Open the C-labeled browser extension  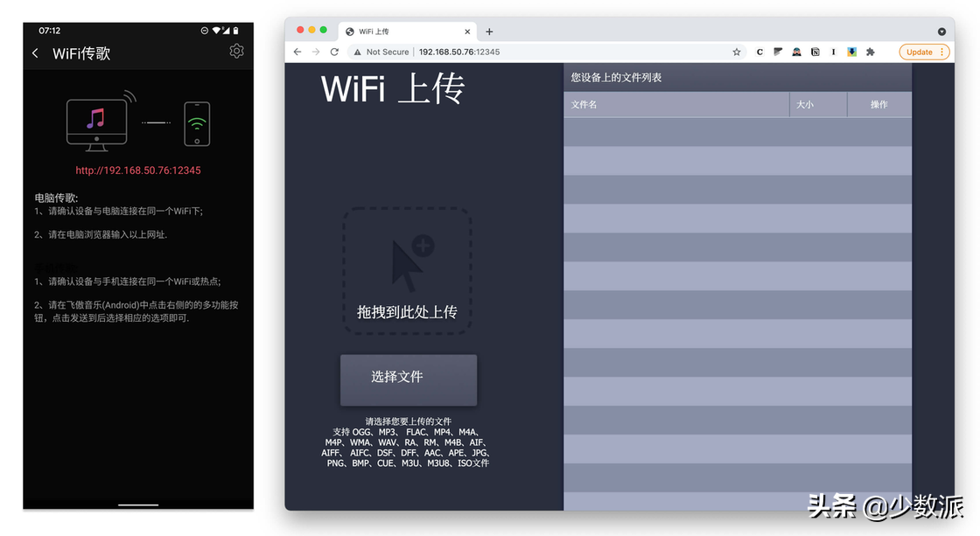(x=759, y=52)
